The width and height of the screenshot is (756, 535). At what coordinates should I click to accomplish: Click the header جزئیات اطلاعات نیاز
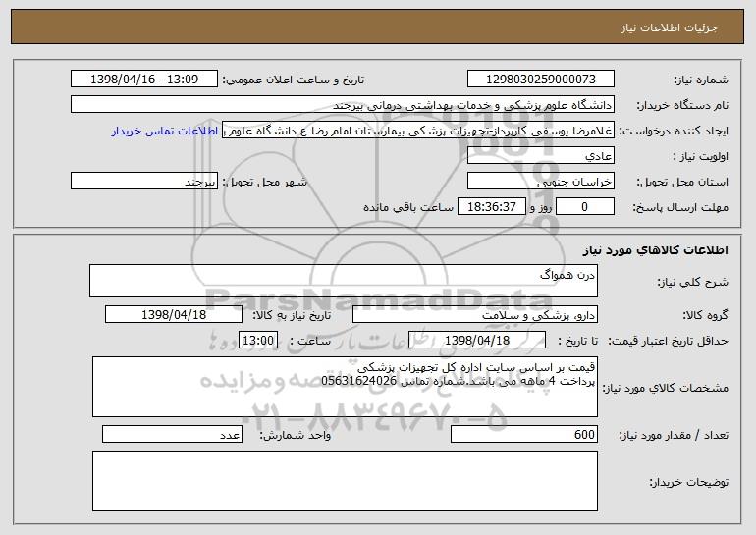pos(669,27)
